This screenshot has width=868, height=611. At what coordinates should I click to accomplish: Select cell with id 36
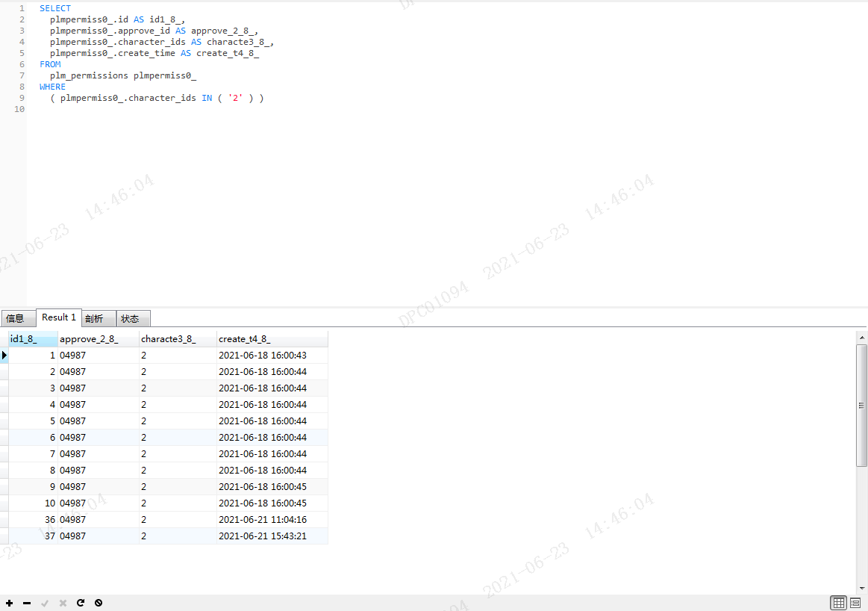(34, 520)
